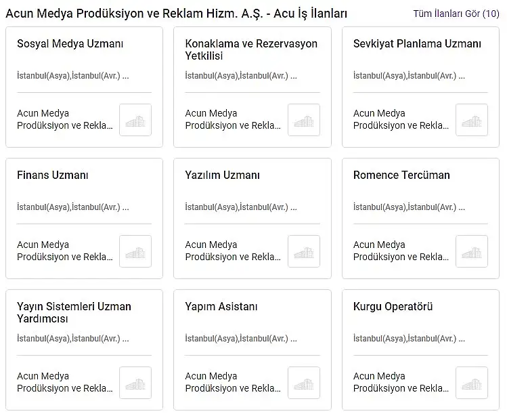The height and width of the screenshot is (420, 507).
Task: Select the Sevkiyat Planlama Uzmanı job title
Action: click(x=417, y=43)
